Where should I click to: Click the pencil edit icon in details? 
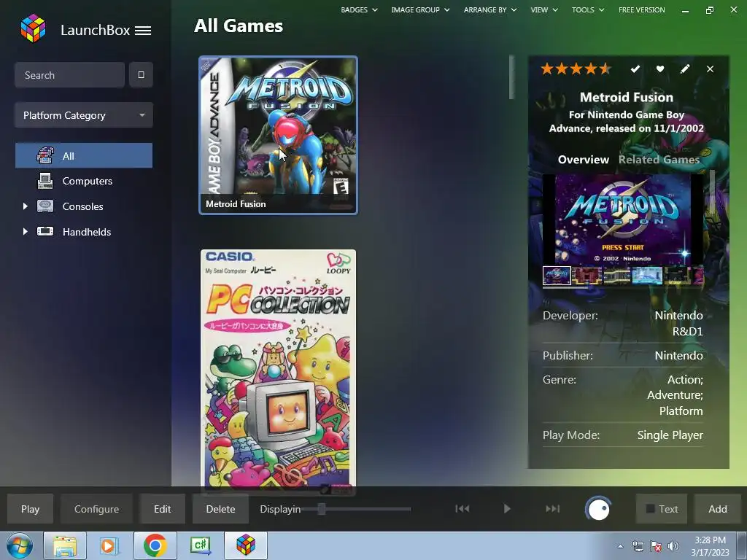(684, 69)
